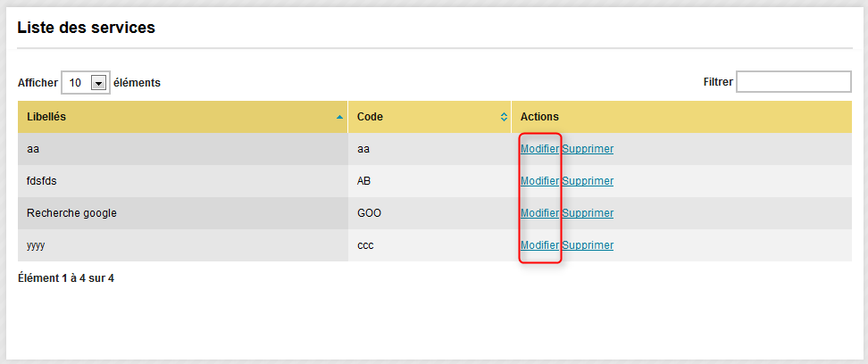The image size is (868, 364).
Task: Select the Recherche google label cell
Action: (183, 213)
